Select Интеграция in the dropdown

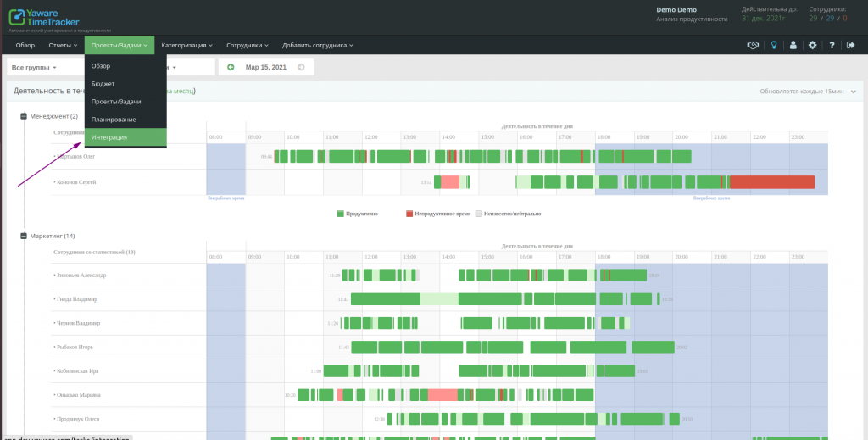pos(125,137)
